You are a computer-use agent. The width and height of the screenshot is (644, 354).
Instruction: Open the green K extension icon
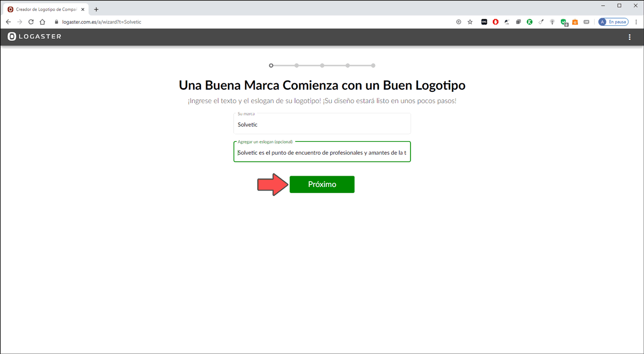pyautogui.click(x=530, y=22)
